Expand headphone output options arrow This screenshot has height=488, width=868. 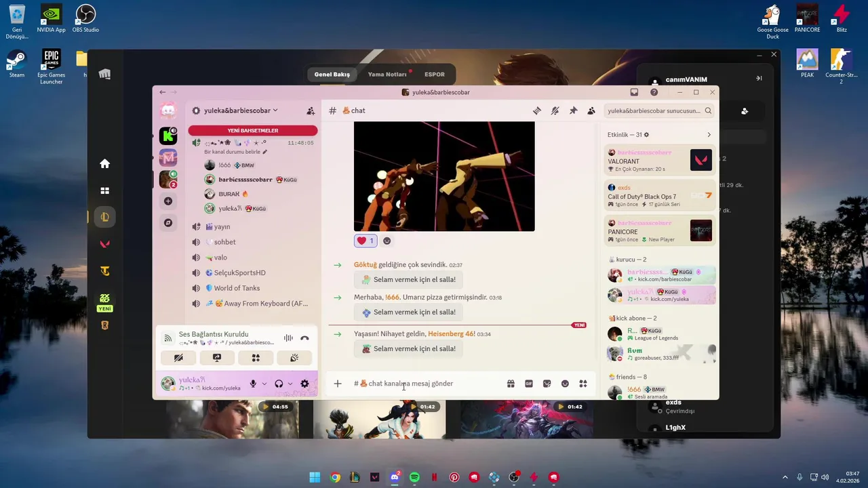pos(290,384)
